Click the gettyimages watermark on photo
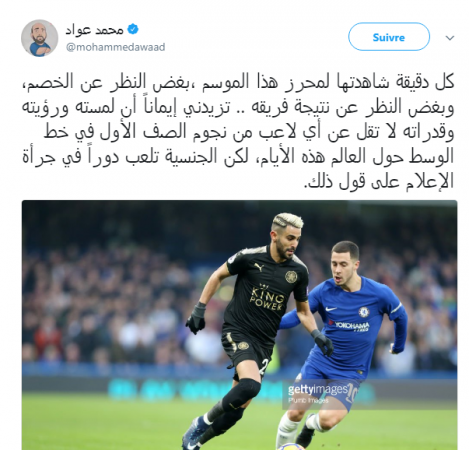The height and width of the screenshot is (450, 469). pos(317,389)
